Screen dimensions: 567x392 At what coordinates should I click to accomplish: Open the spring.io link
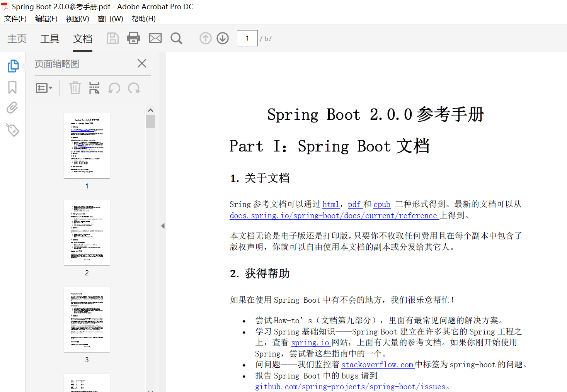pyautogui.click(x=311, y=343)
